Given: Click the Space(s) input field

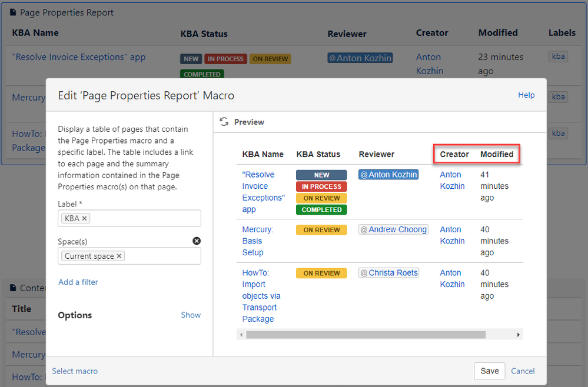Looking at the screenshot, I should (x=162, y=256).
